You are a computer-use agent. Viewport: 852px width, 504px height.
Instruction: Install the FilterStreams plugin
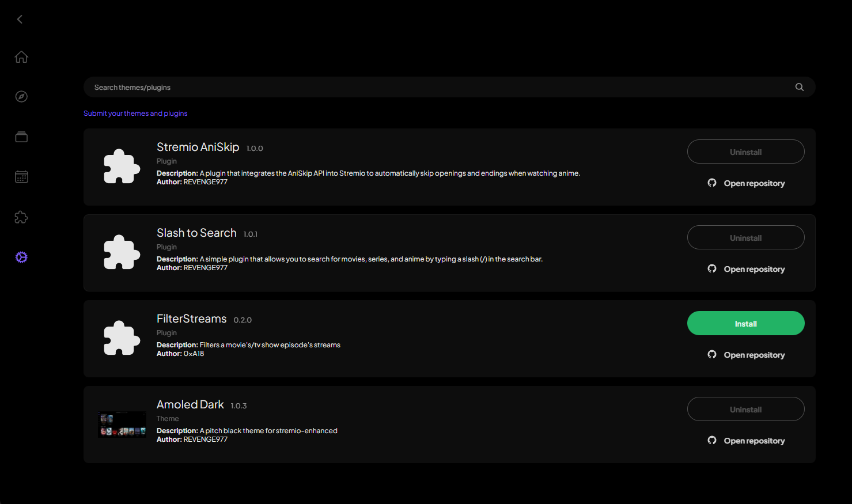pos(745,323)
